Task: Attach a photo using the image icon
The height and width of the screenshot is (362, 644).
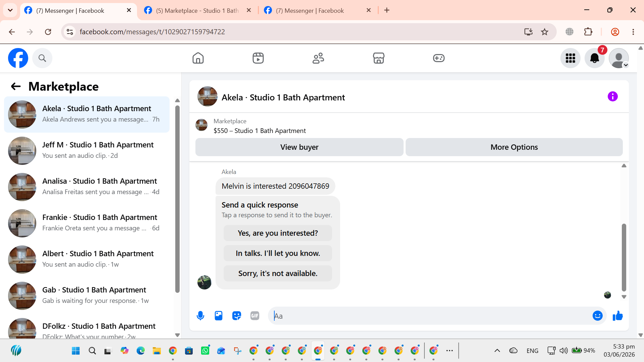Action: coord(219,316)
